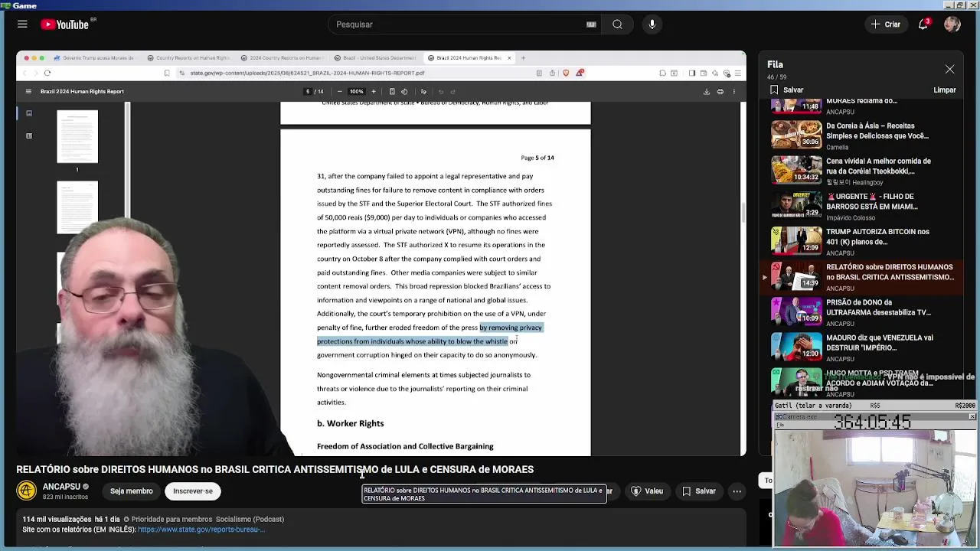This screenshot has height=551, width=980.
Task: Open the three-dot more actions menu
Action: (x=737, y=491)
